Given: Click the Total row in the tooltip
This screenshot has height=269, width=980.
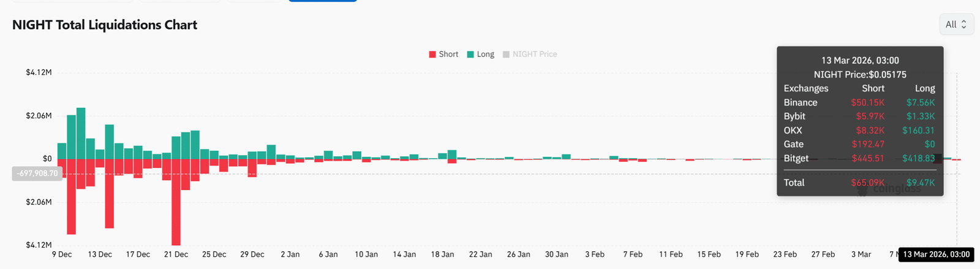Looking at the screenshot, I should click(859, 183).
